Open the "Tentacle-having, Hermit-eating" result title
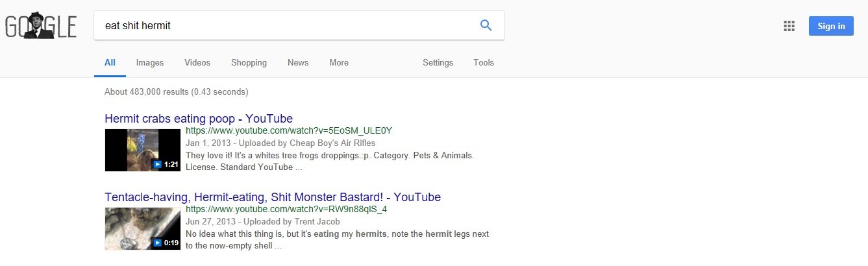The width and height of the screenshot is (868, 266). 273,197
